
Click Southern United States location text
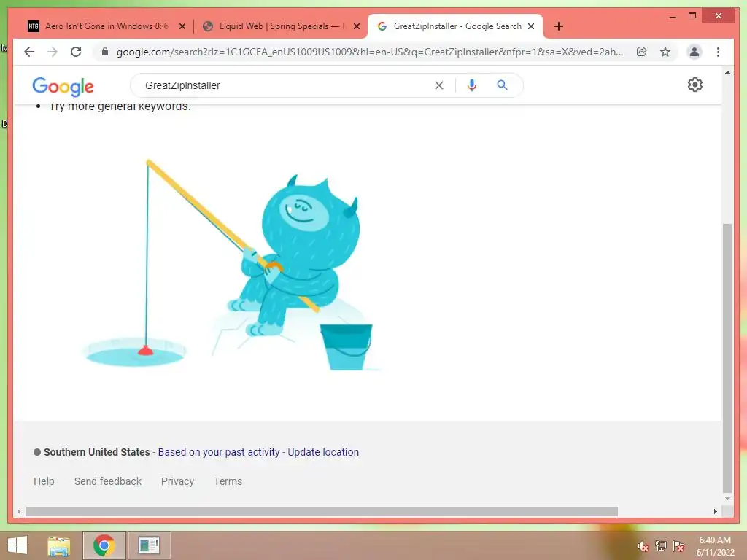(97, 452)
